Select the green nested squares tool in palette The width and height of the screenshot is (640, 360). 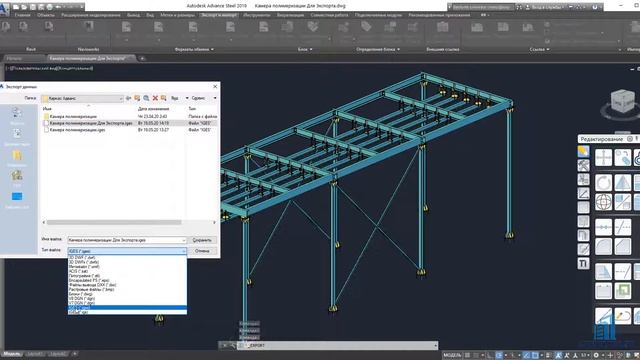(x=622, y=291)
